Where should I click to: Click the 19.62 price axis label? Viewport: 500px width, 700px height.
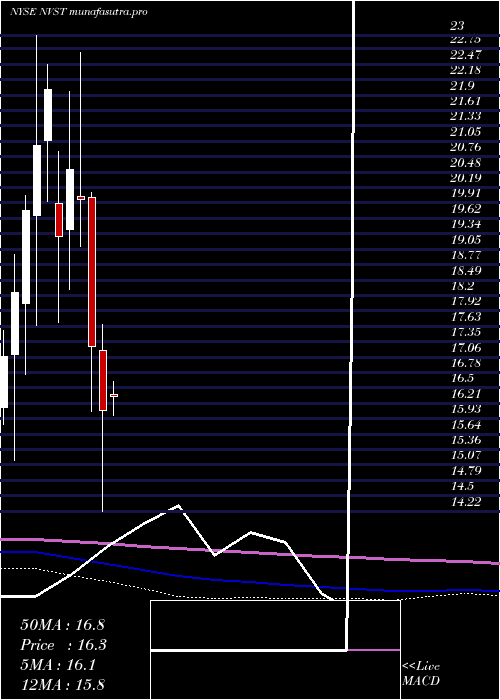point(466,209)
